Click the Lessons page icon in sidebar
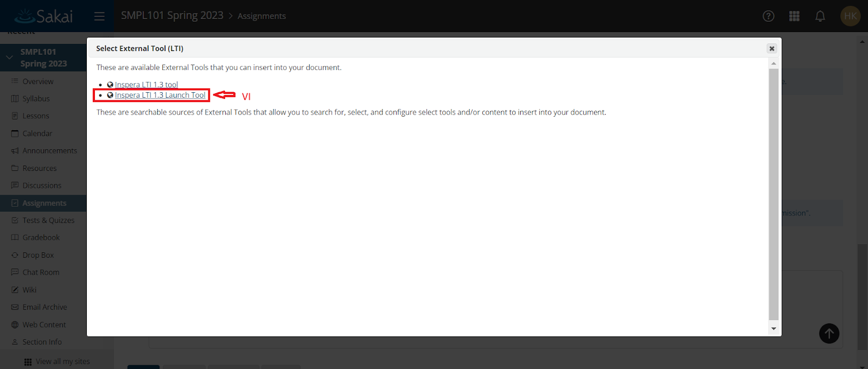Image resolution: width=868 pixels, height=369 pixels. click(15, 116)
